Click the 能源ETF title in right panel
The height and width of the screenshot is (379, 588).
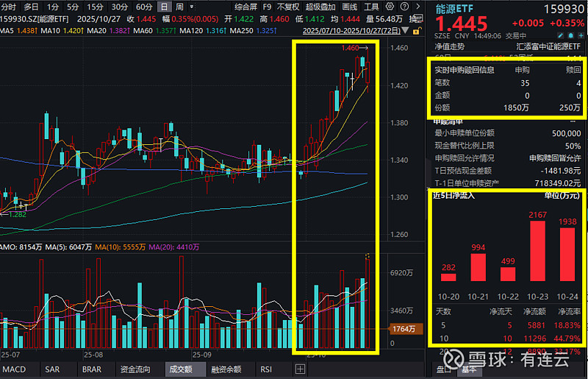(x=454, y=9)
